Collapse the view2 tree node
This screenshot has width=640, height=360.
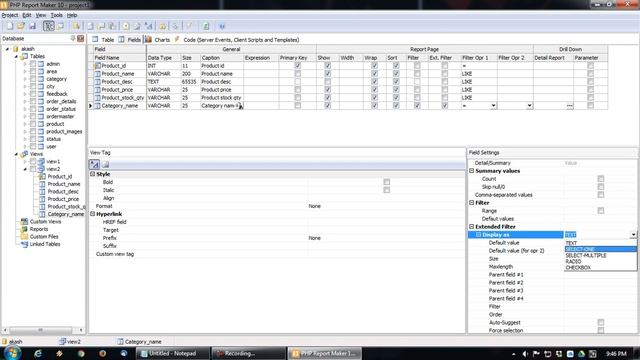[x=25, y=169]
